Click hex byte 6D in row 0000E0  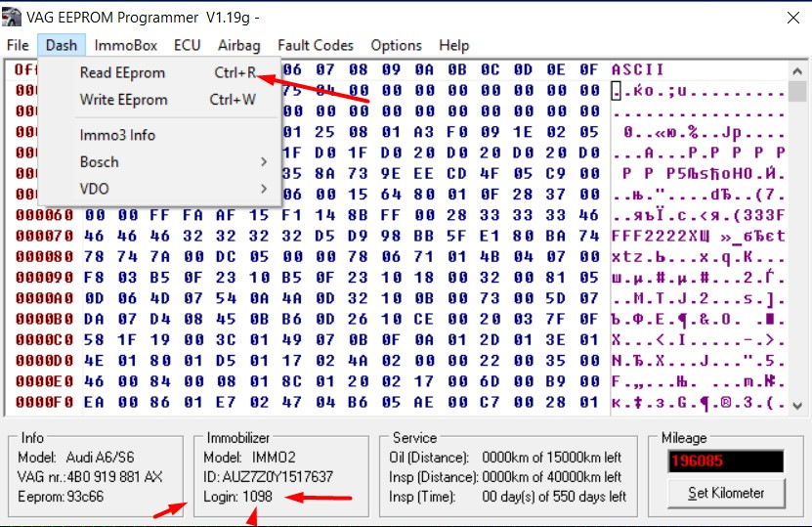click(x=490, y=381)
